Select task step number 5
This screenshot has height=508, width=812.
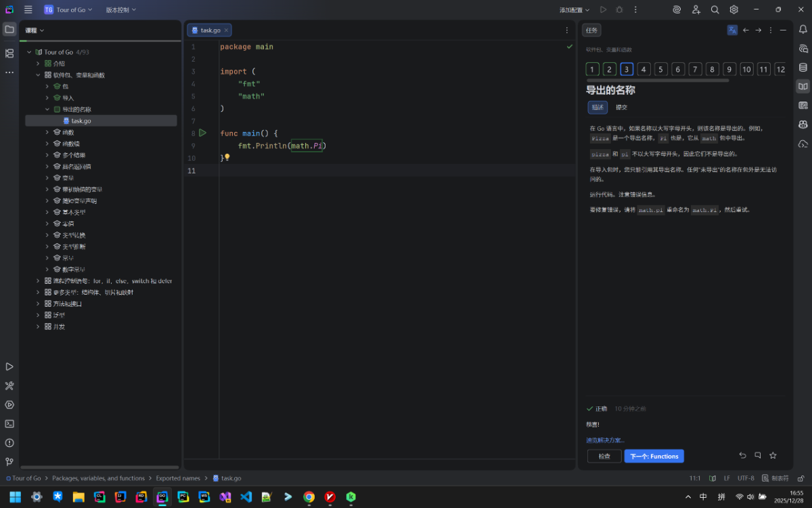661,69
